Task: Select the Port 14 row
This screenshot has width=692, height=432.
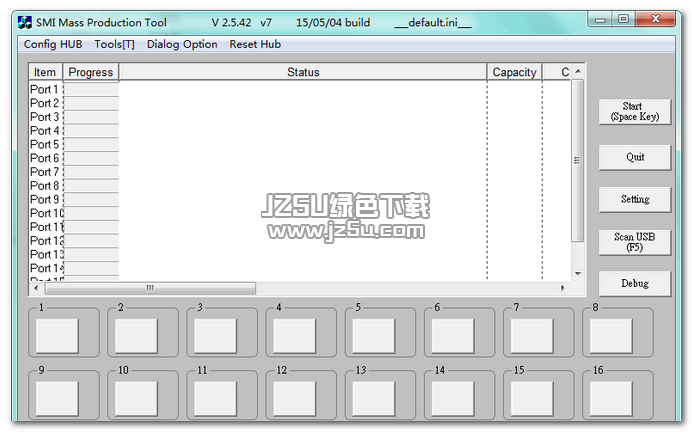Action: click(300, 268)
